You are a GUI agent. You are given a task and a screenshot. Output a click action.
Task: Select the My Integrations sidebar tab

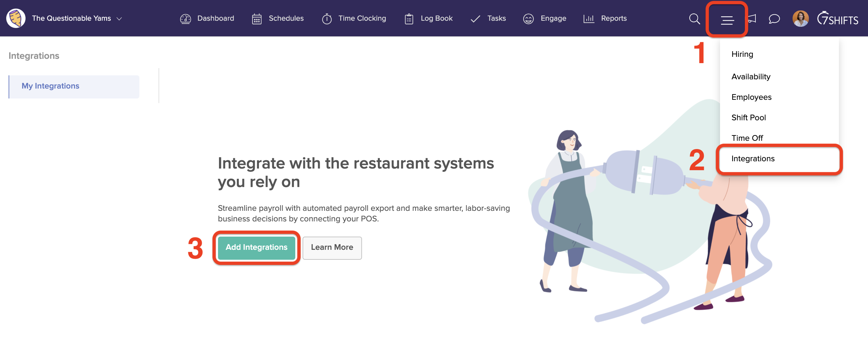(x=74, y=87)
